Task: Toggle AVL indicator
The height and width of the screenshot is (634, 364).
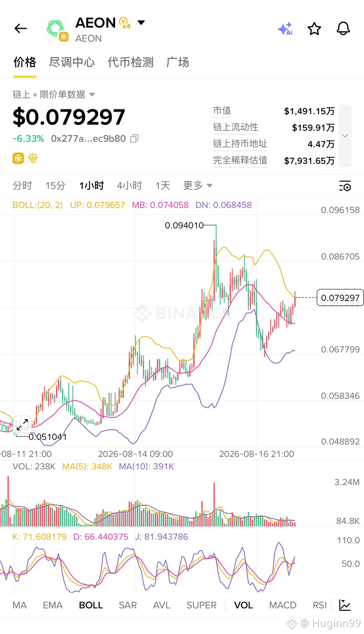Action: tap(162, 605)
